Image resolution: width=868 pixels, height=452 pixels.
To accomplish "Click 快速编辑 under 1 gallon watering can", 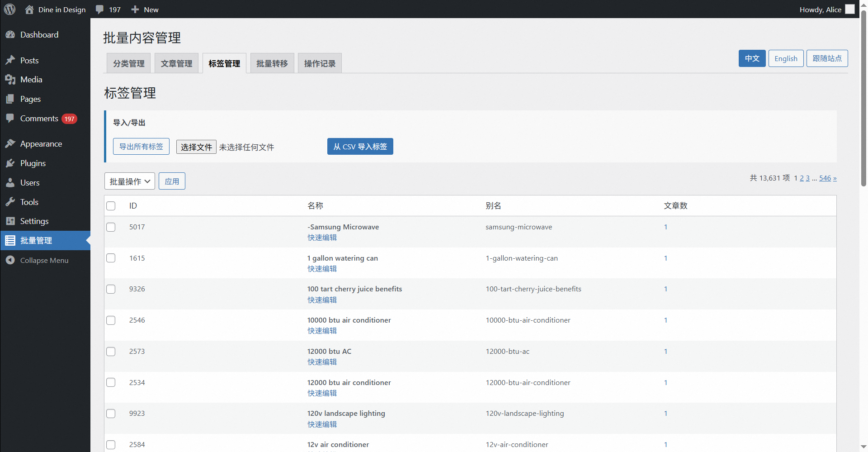I will (322, 269).
